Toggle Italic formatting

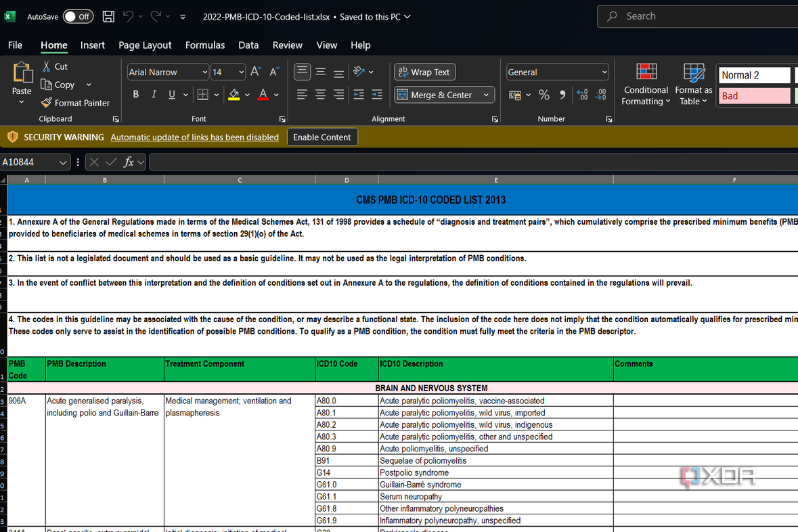pyautogui.click(x=154, y=94)
